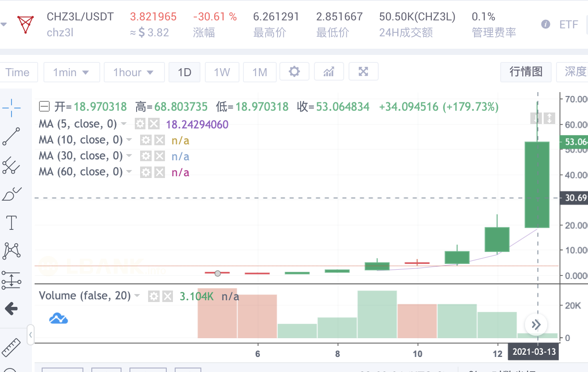This screenshot has height=372, width=588.
Task: Choose the XABCD pattern drawing tool
Action: click(11, 251)
